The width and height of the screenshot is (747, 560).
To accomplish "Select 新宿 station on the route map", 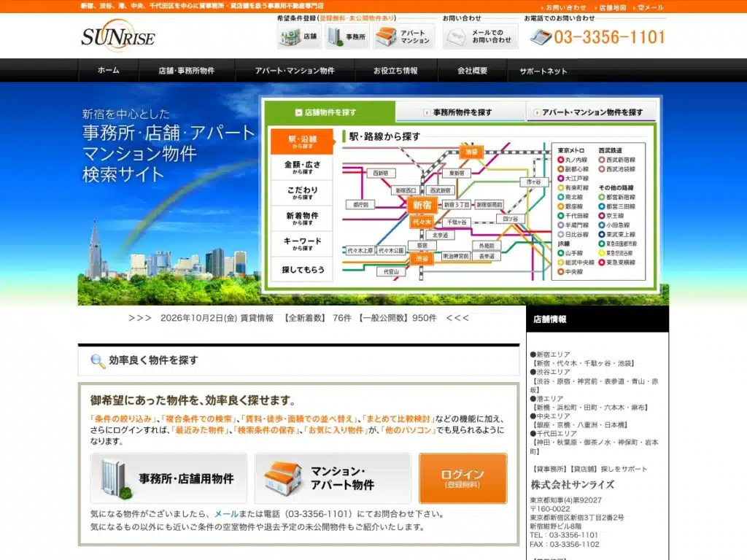I will point(422,205).
